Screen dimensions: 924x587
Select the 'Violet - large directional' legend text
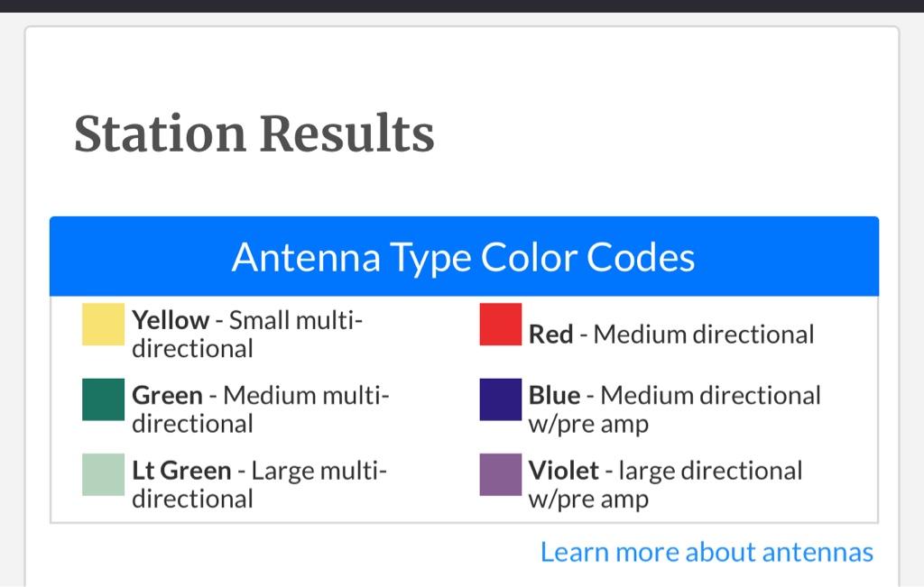point(665,471)
